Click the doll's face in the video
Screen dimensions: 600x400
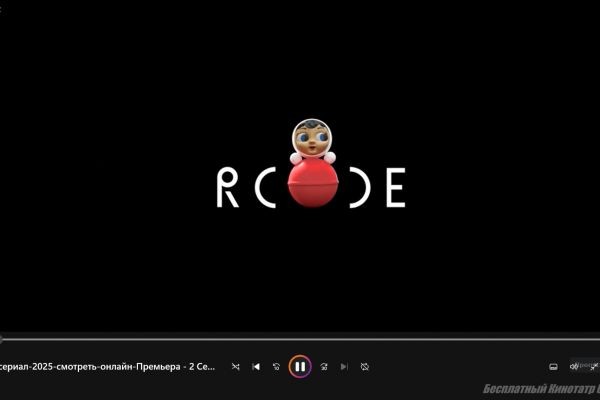(x=312, y=138)
